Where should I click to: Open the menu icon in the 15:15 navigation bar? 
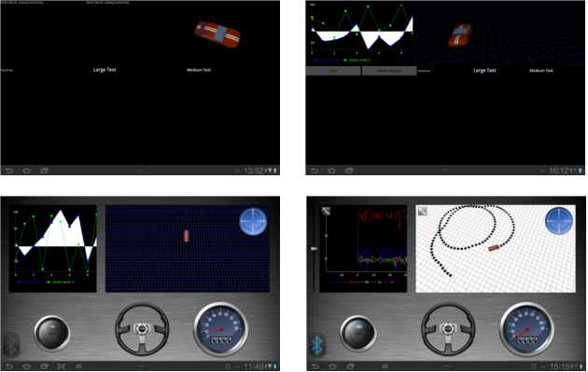(385, 366)
